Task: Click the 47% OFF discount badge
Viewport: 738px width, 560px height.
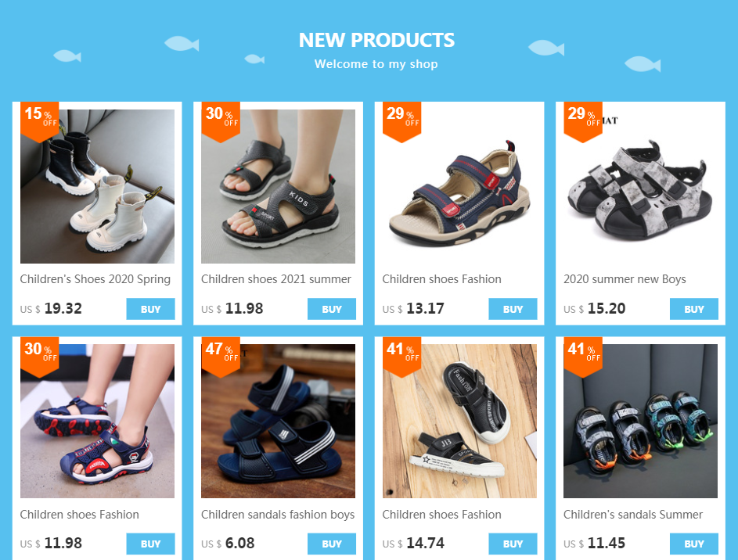Action: pos(221,357)
